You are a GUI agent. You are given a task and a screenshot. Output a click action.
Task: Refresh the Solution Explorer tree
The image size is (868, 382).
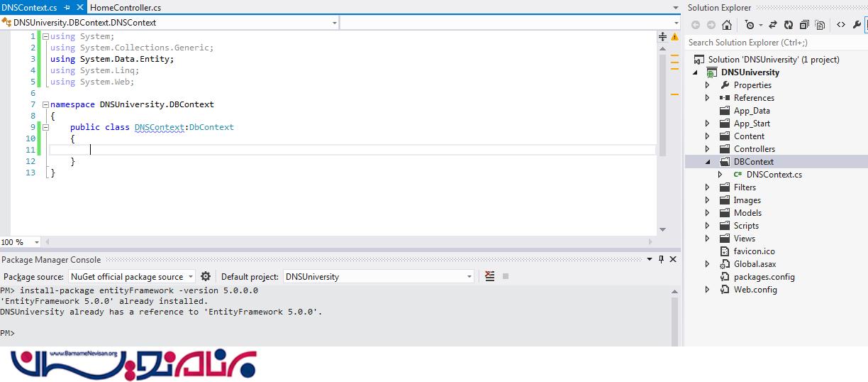[x=789, y=25]
